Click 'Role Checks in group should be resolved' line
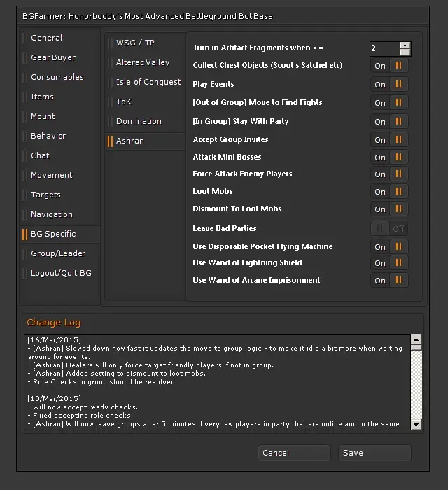This screenshot has height=490, width=448. pos(102,382)
